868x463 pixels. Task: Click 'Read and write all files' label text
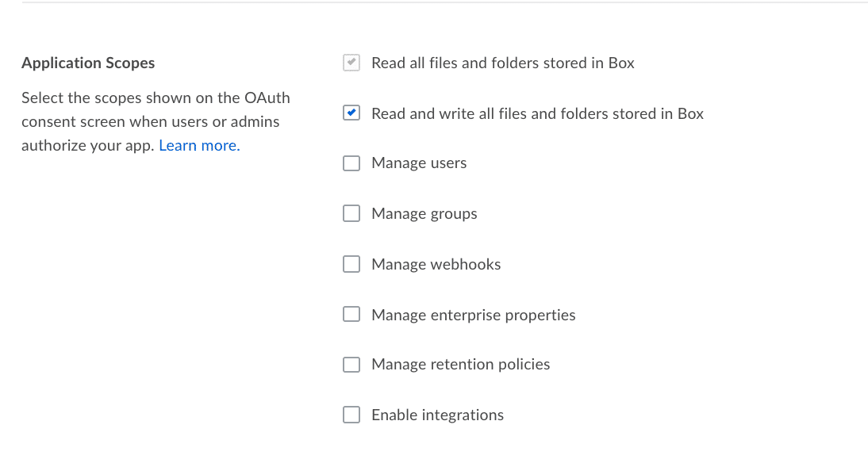pyautogui.click(x=537, y=113)
